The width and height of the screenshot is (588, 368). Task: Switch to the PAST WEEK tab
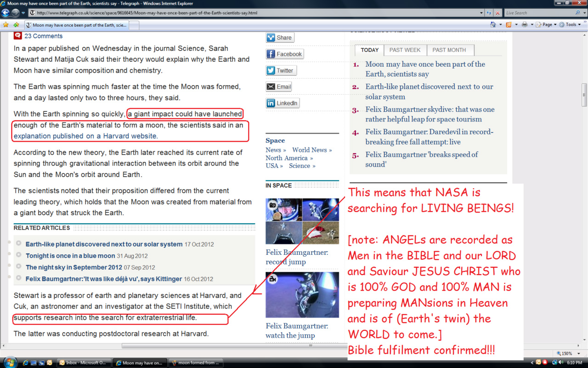pos(405,50)
